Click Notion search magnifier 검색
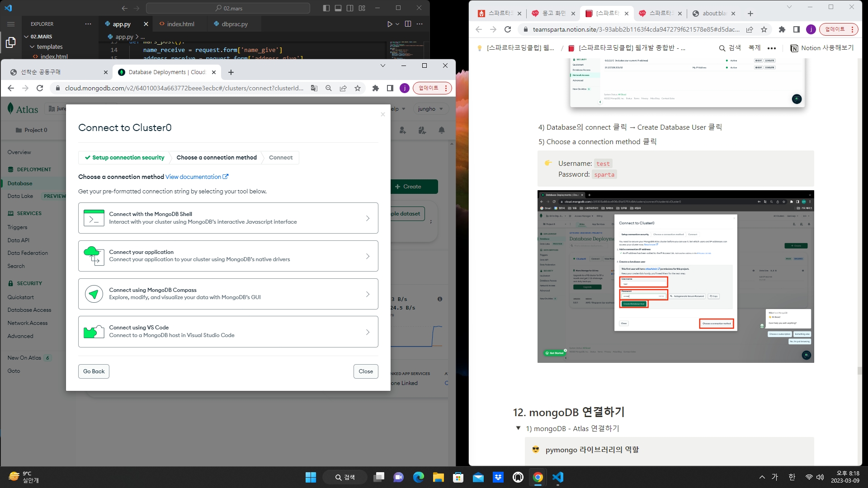 coord(730,48)
